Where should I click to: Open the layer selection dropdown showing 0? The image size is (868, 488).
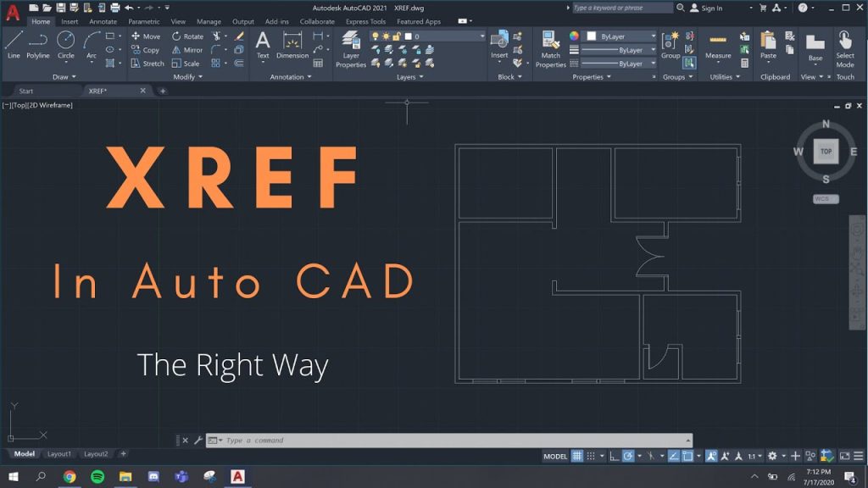[x=427, y=36]
